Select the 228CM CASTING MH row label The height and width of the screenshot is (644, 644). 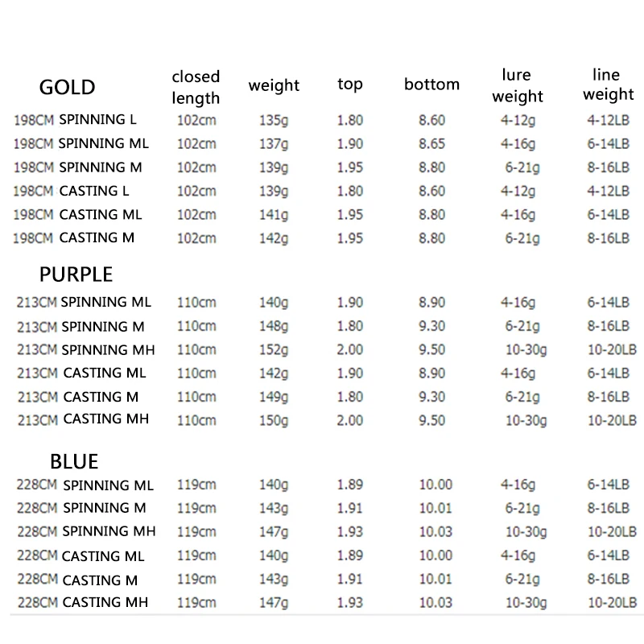pyautogui.click(x=82, y=602)
